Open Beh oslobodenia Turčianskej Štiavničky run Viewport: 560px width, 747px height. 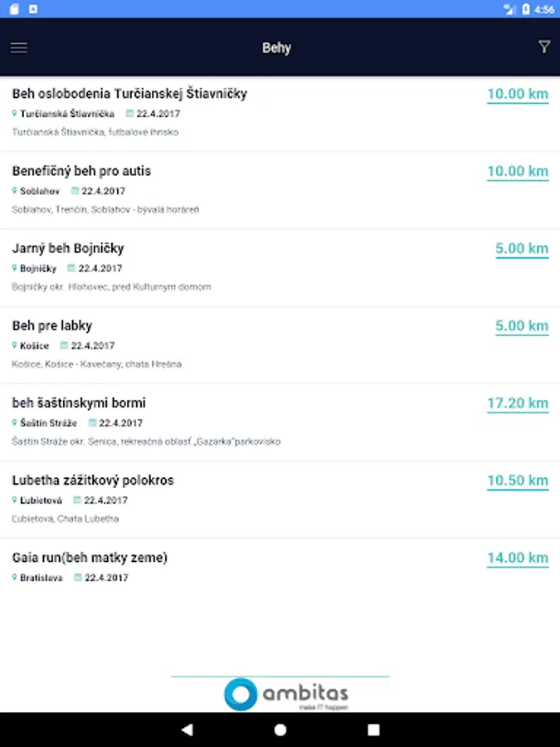[129, 94]
